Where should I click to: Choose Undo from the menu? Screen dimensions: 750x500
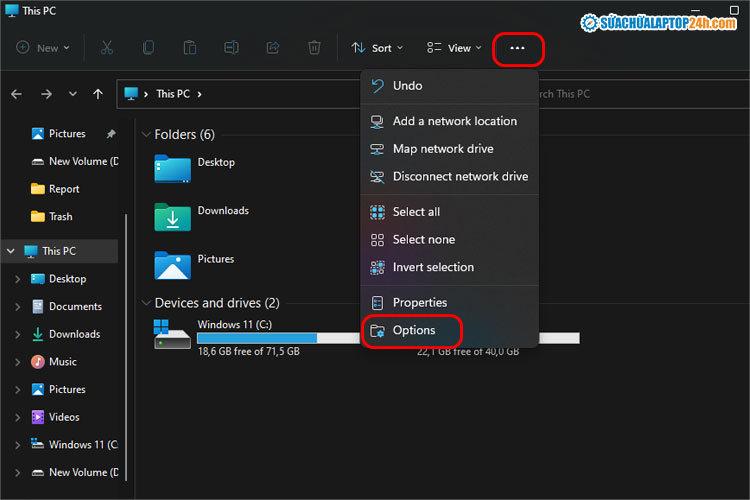450,86
